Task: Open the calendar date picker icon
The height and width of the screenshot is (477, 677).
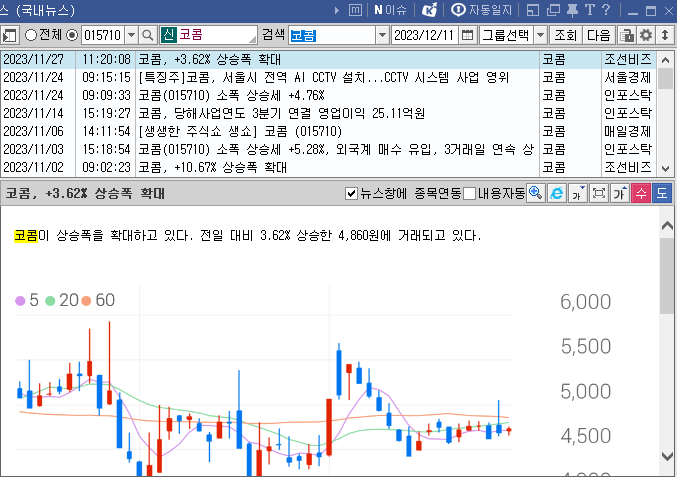Action: coord(467,35)
